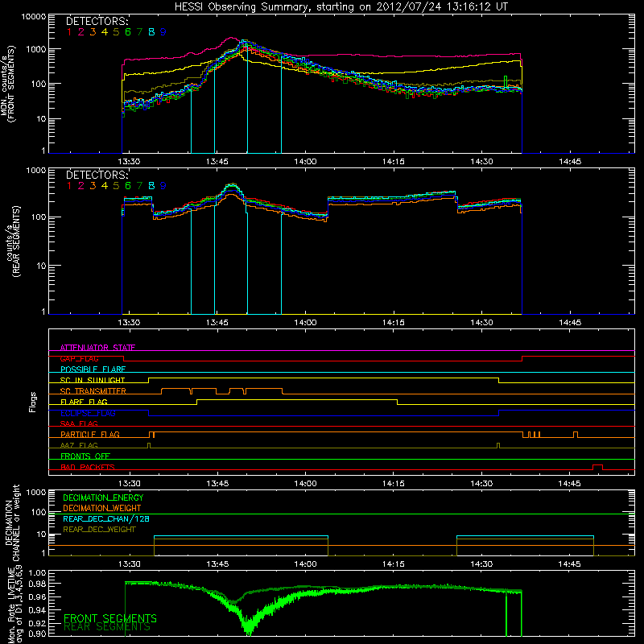Click magenta detector 2 in rear segments legend

click(81, 186)
